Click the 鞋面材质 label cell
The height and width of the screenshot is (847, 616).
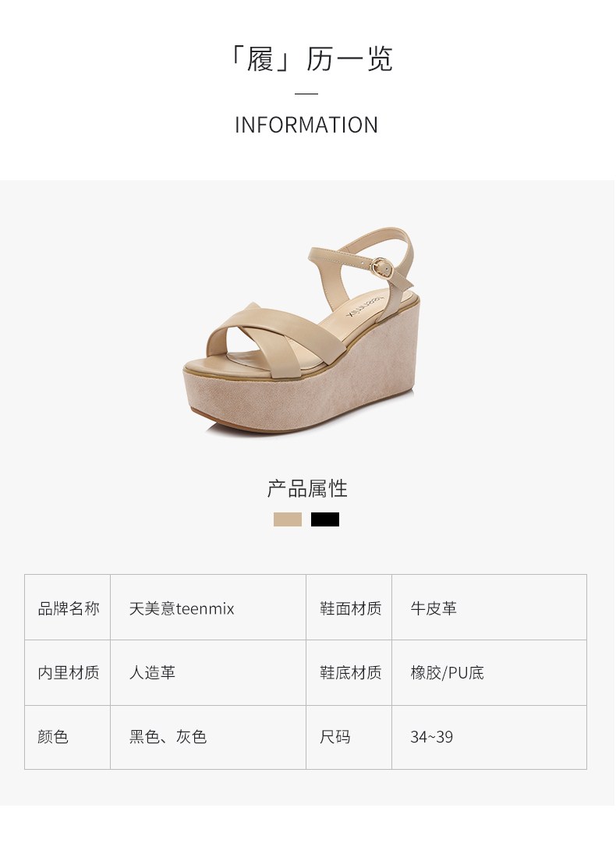(x=349, y=608)
